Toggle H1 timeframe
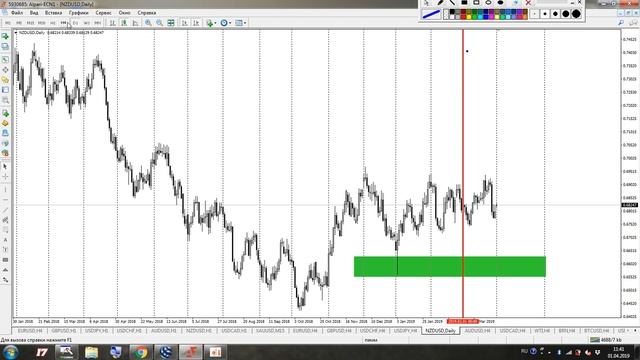Screen dimensions: 640x360 click(53, 23)
